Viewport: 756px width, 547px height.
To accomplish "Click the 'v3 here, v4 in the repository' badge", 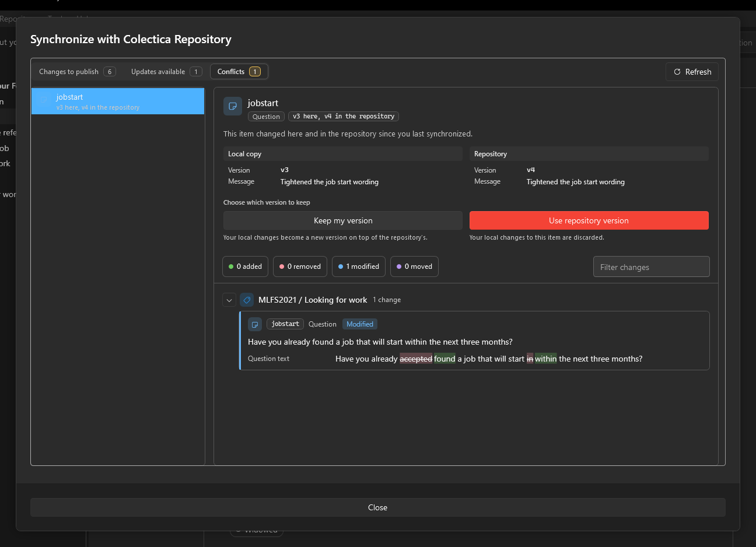I will (344, 117).
